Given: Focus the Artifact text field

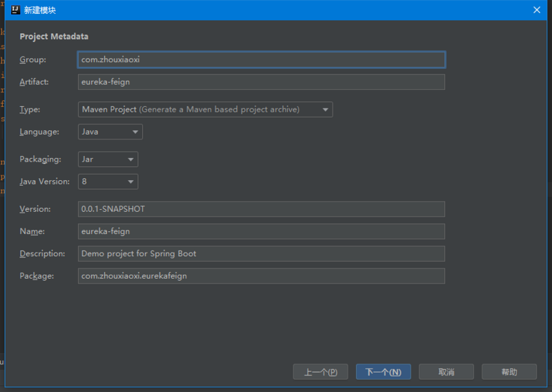Looking at the screenshot, I should pyautogui.click(x=261, y=81).
